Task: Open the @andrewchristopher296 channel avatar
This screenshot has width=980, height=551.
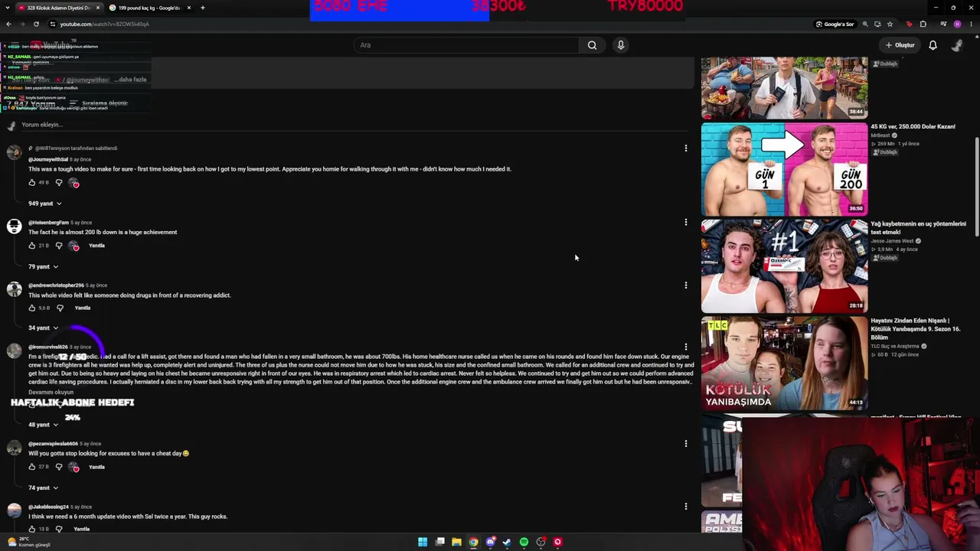Action: click(x=14, y=289)
